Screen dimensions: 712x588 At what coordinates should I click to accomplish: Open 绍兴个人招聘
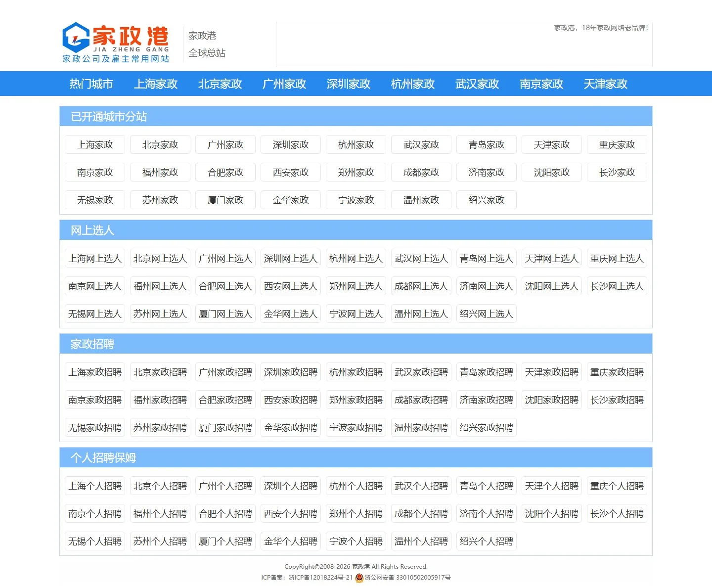click(487, 541)
